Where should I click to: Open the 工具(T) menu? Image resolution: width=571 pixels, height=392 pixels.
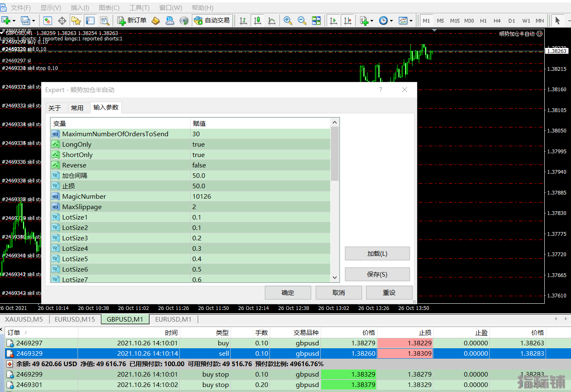coord(139,8)
